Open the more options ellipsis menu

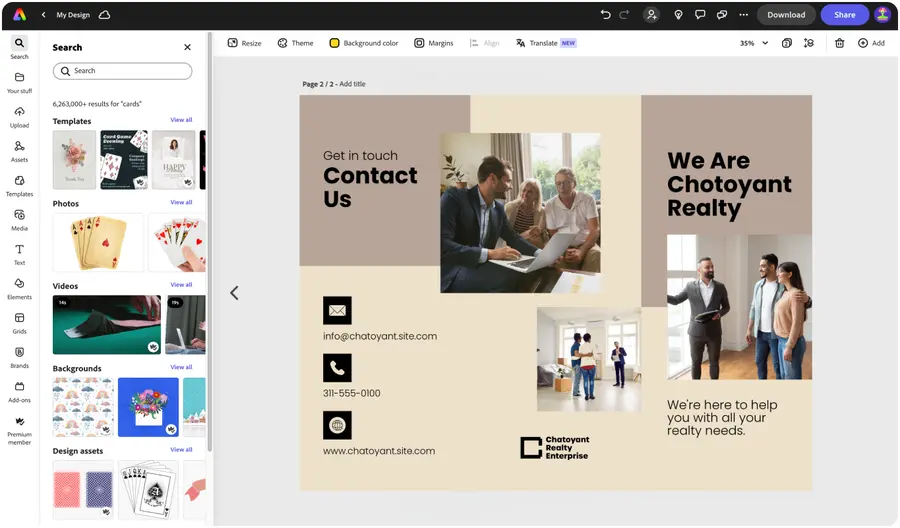tap(743, 15)
